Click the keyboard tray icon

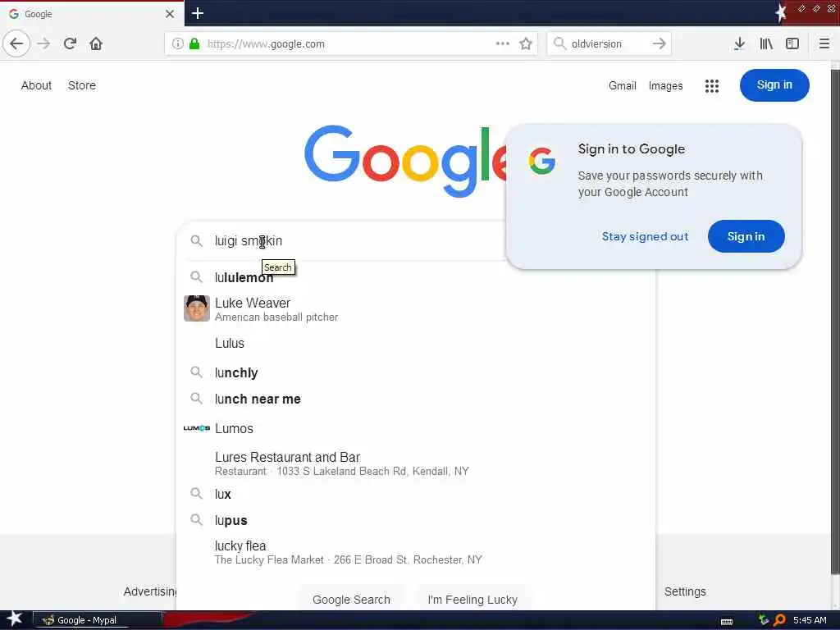tap(727, 622)
